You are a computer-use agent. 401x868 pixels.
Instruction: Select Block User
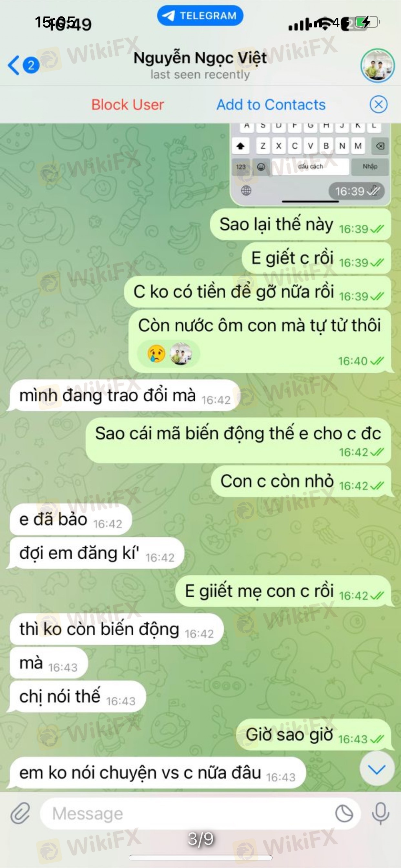pyautogui.click(x=128, y=104)
